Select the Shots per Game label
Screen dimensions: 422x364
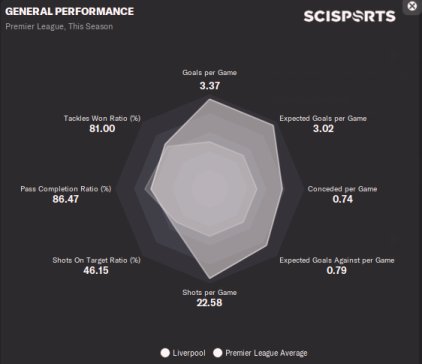pos(209,292)
